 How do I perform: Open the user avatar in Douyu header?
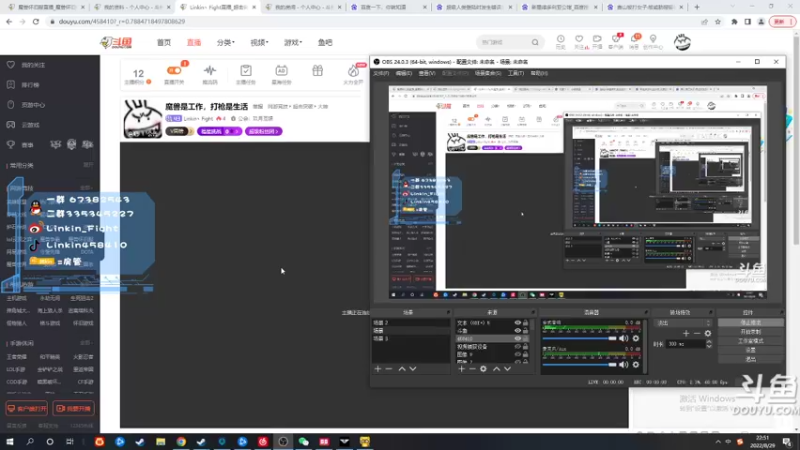[682, 42]
